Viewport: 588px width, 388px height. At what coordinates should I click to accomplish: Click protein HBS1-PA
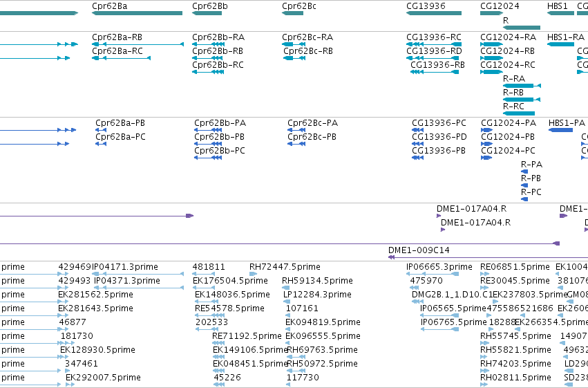567,123
